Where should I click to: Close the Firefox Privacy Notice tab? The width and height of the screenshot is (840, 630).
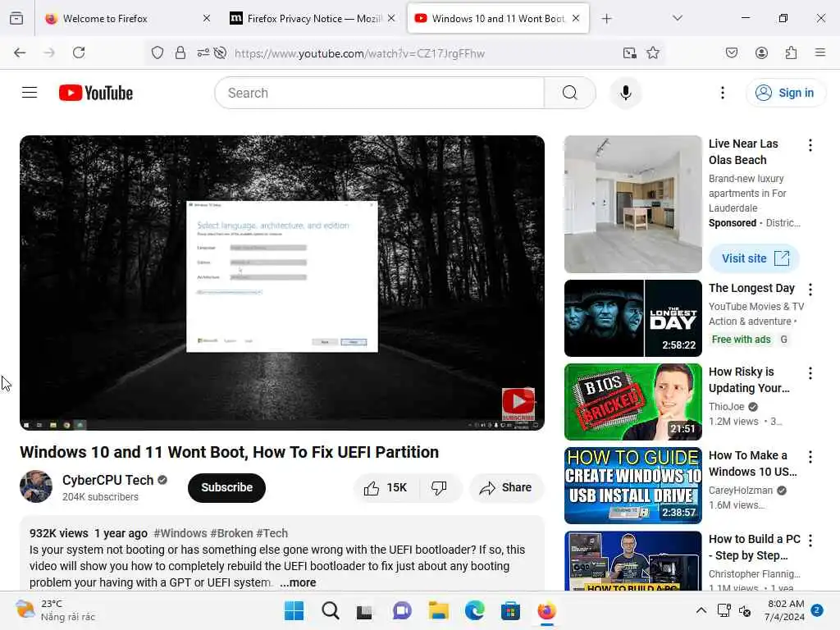391,18
